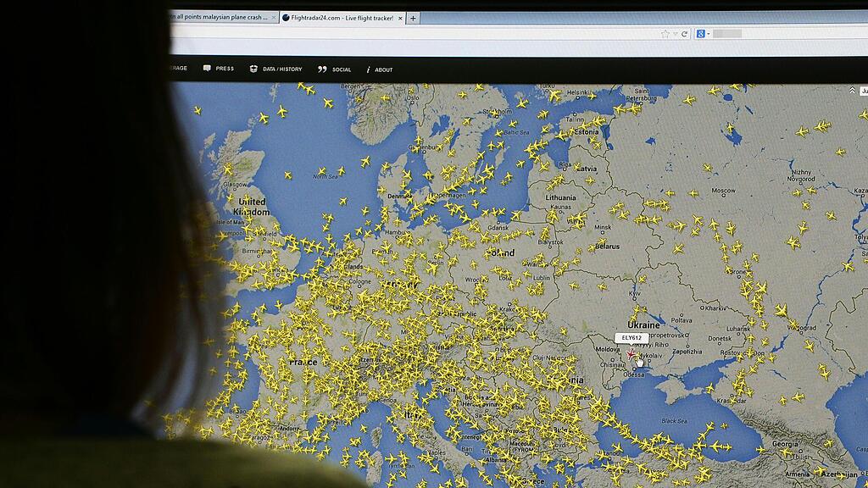Click the Minsk city label
This screenshot has width=868, height=488.
603,227
